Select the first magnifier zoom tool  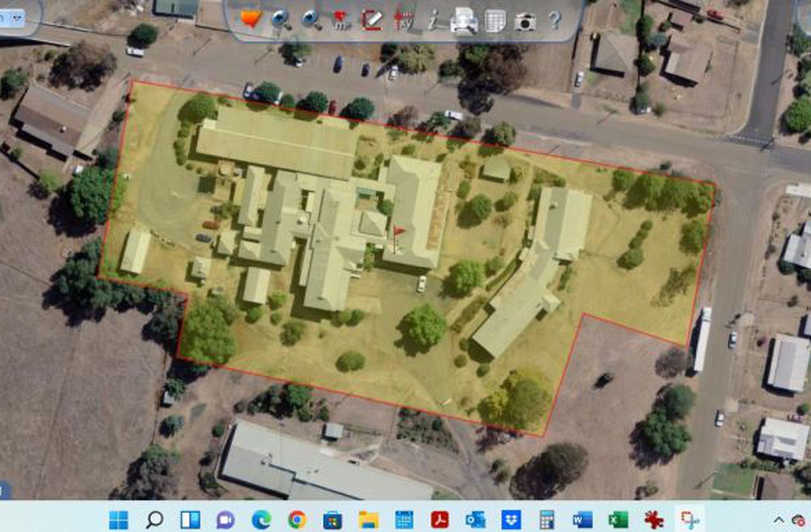coord(281,20)
